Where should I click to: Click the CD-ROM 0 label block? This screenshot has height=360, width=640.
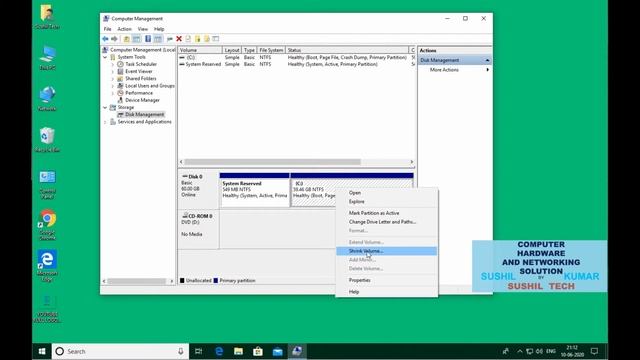pyautogui.click(x=198, y=229)
